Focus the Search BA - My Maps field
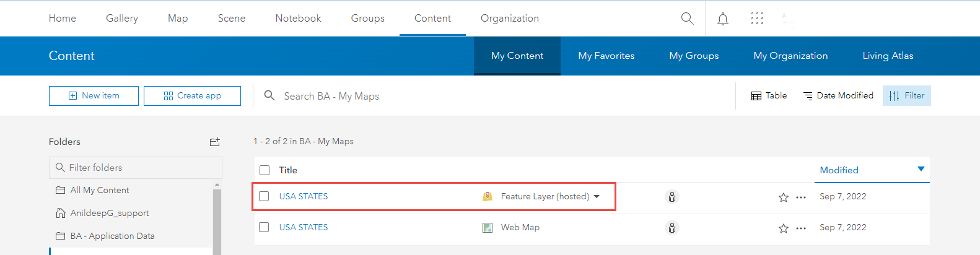980x255 pixels. pyautogui.click(x=494, y=96)
